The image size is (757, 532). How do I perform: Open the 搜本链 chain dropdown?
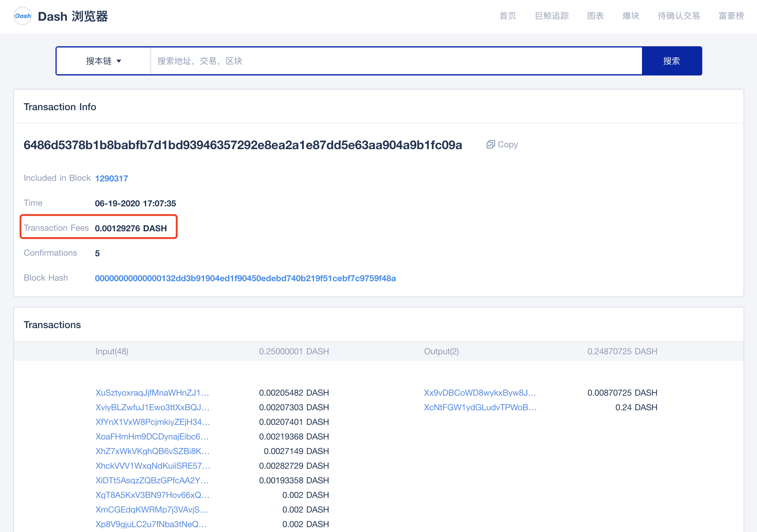104,61
